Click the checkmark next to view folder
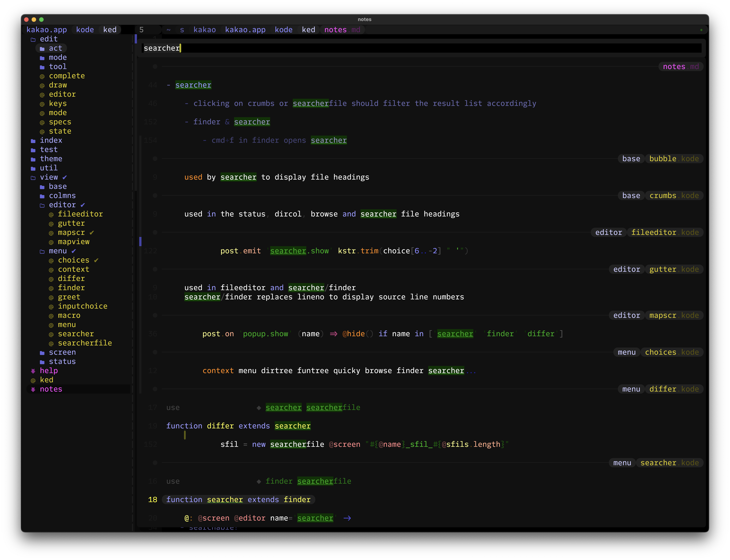 (x=65, y=177)
